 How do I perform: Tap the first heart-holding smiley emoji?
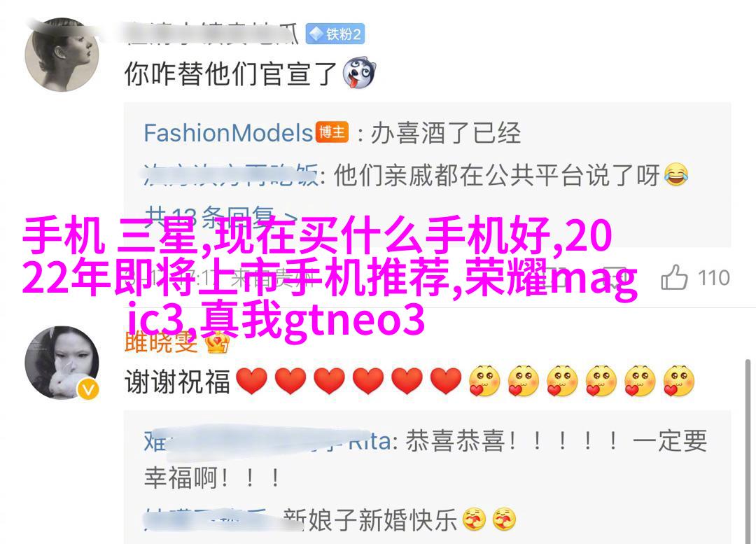pos(484,381)
